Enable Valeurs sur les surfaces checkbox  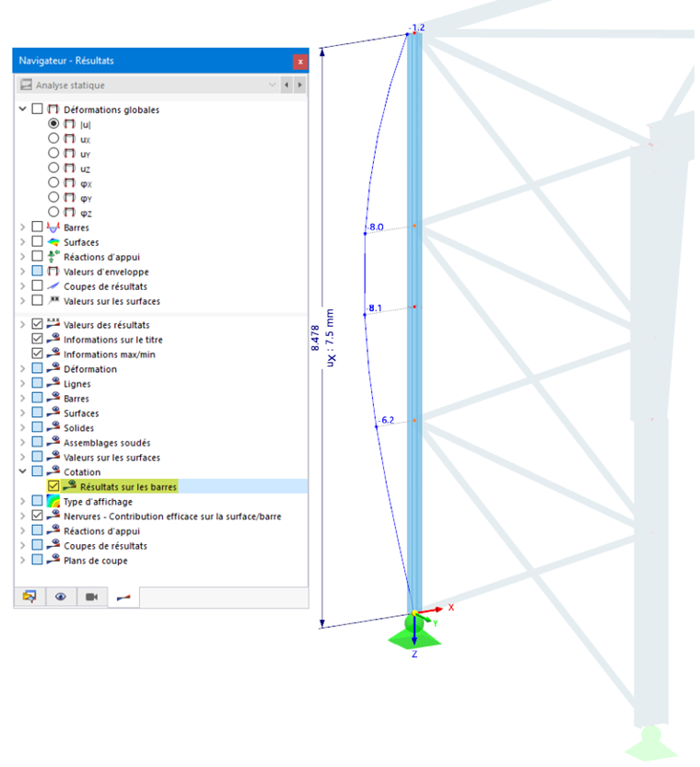pos(37,300)
